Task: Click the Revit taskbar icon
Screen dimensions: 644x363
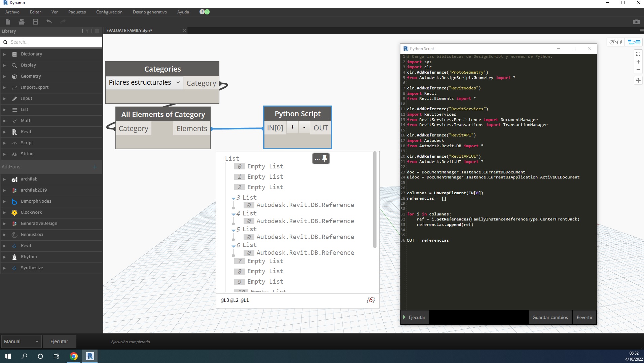Action: [x=90, y=356]
